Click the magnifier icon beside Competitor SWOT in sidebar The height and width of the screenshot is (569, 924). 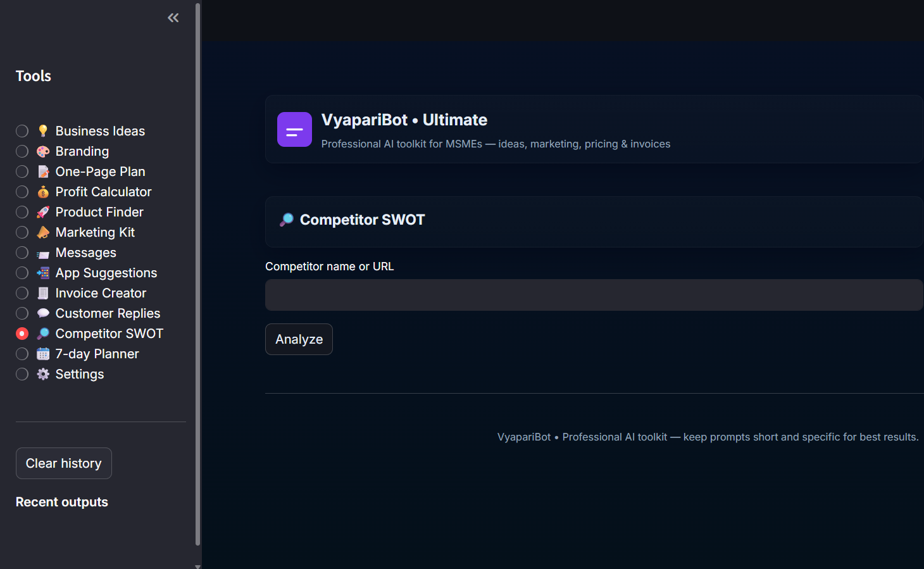click(43, 334)
